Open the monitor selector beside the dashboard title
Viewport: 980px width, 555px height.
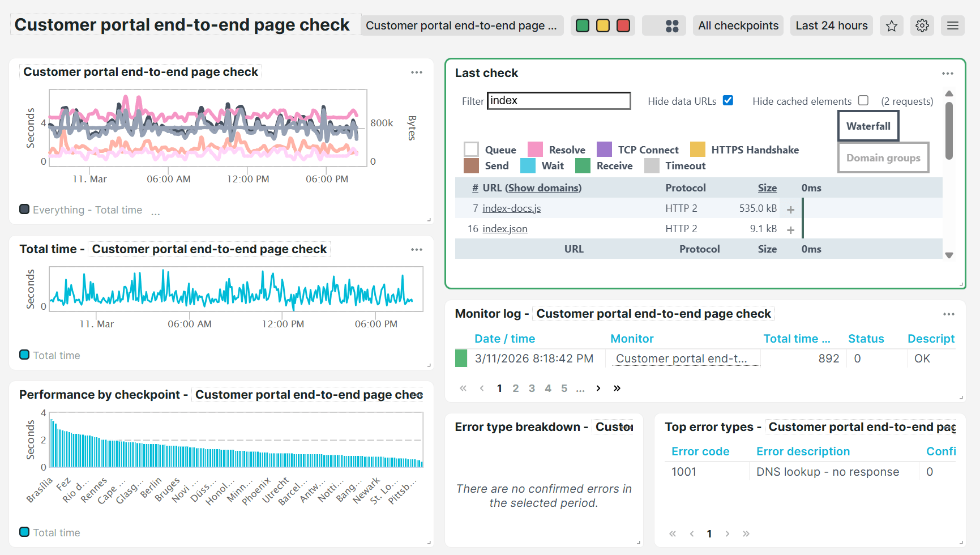pyautogui.click(x=462, y=25)
